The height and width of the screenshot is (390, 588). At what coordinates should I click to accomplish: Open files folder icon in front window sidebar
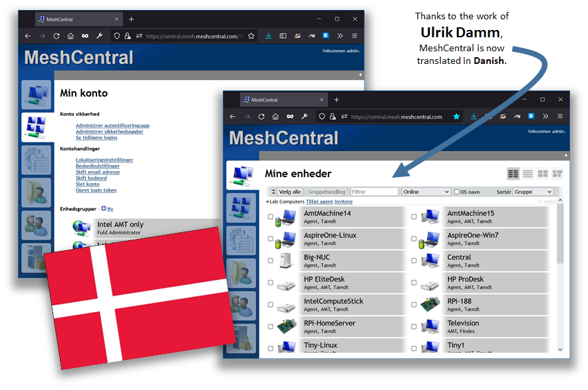point(241,273)
